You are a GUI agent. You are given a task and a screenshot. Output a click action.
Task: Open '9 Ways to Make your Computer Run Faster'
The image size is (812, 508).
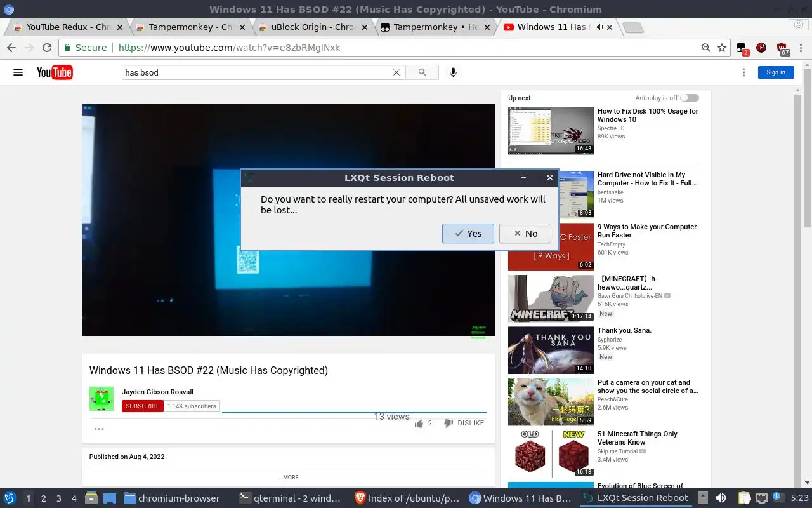click(x=646, y=231)
